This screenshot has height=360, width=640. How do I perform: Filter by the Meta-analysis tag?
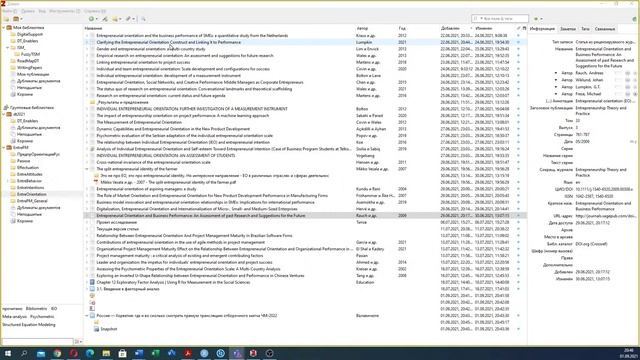[14, 317]
